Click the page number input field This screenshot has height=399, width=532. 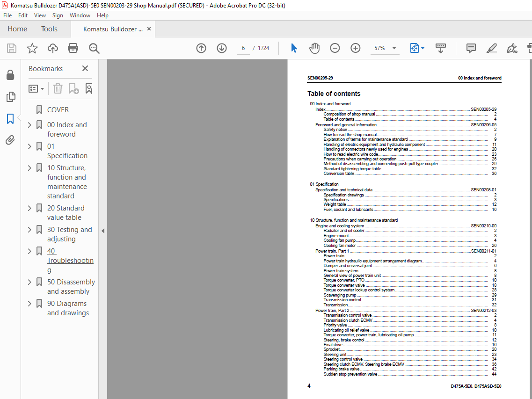point(243,48)
